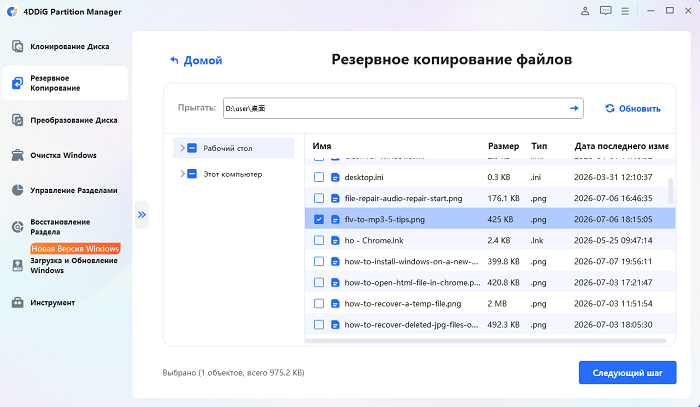The height and width of the screenshot is (407, 700).
Task: Check how-to-open-html-file-in-chrome checkbox
Action: click(x=319, y=282)
